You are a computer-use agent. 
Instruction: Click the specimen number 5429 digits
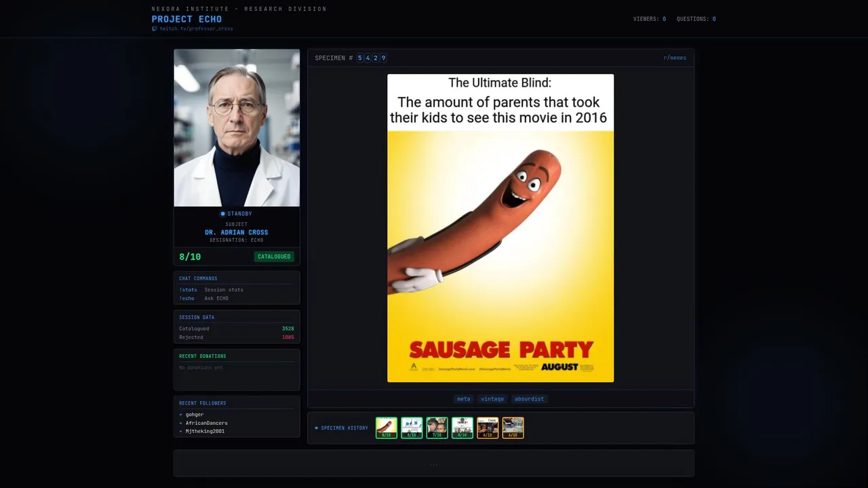tap(372, 58)
